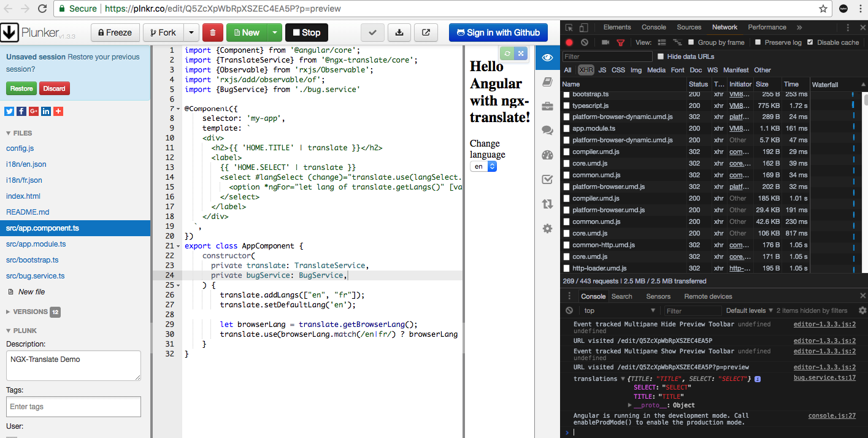The height and width of the screenshot is (438, 868).
Task: Tick checkbox beside common-http.umd.js request
Action: point(567,245)
